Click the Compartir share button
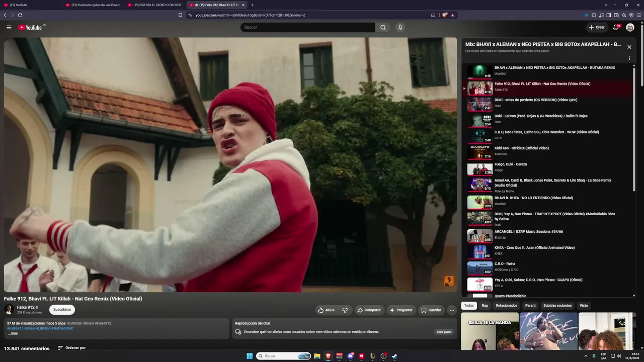The width and height of the screenshot is (644, 362). click(x=369, y=310)
